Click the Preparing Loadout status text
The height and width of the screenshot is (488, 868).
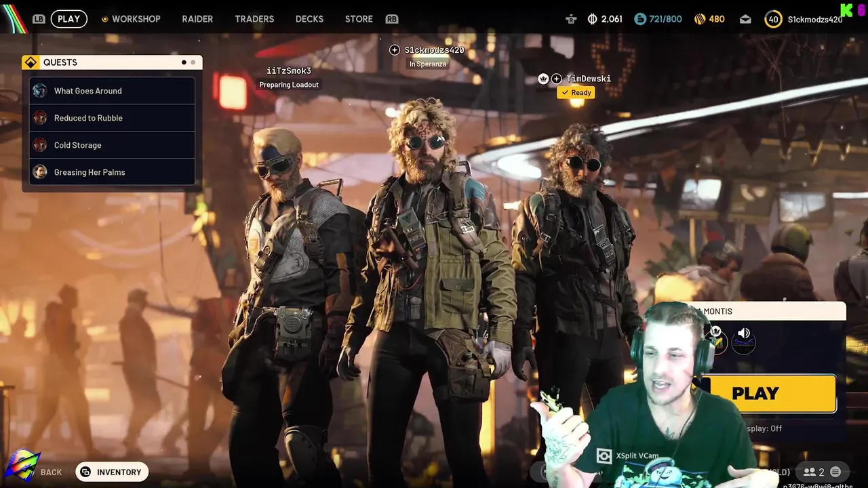[x=289, y=85]
